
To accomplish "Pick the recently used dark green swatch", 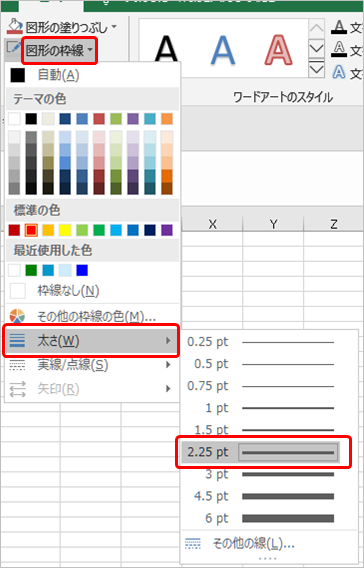I will [x=31, y=270].
